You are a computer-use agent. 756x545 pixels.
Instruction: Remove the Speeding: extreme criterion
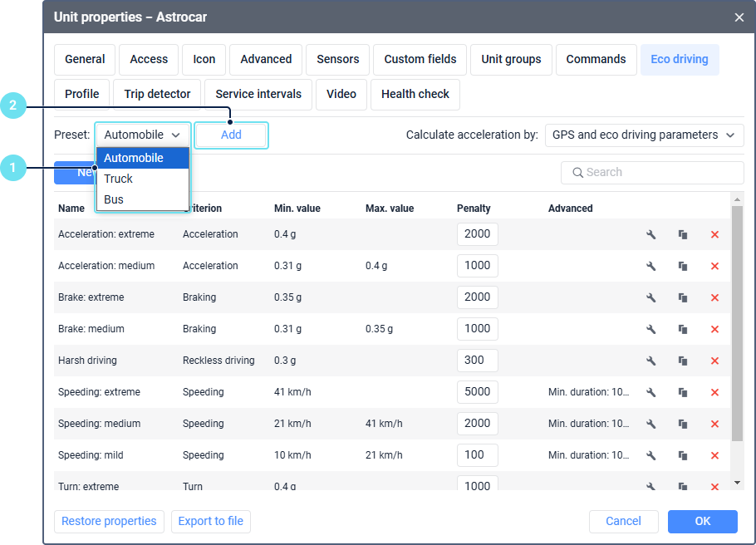point(714,392)
